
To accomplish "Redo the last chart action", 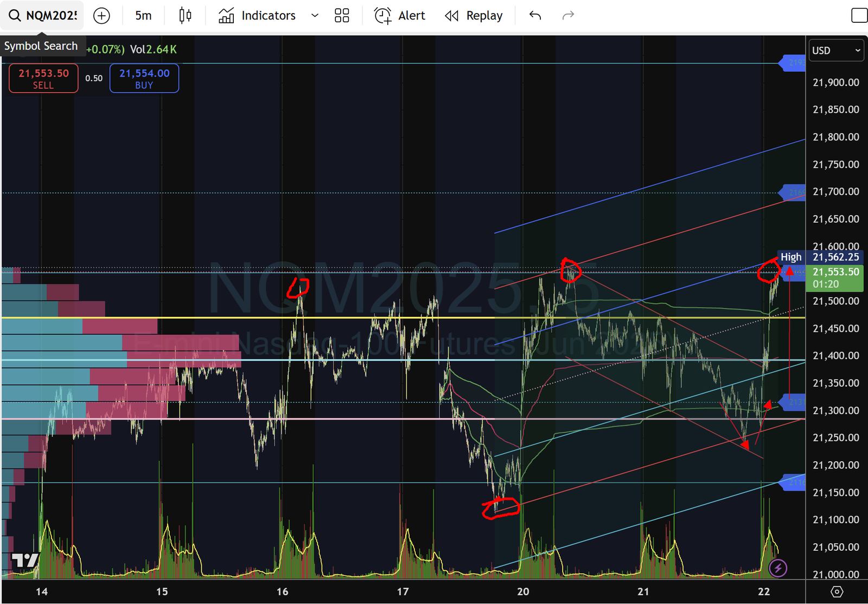I will tap(568, 16).
